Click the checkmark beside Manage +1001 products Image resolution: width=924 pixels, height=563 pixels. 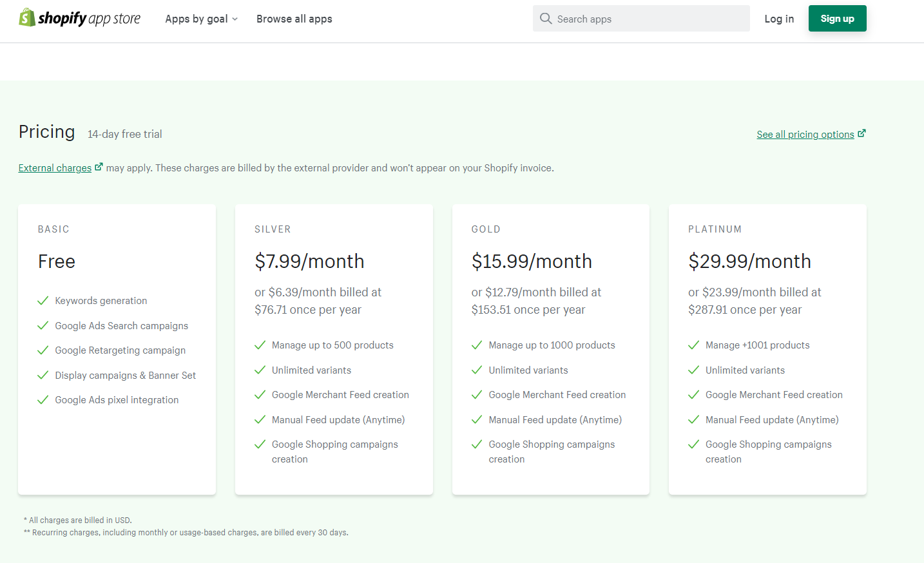(x=694, y=345)
